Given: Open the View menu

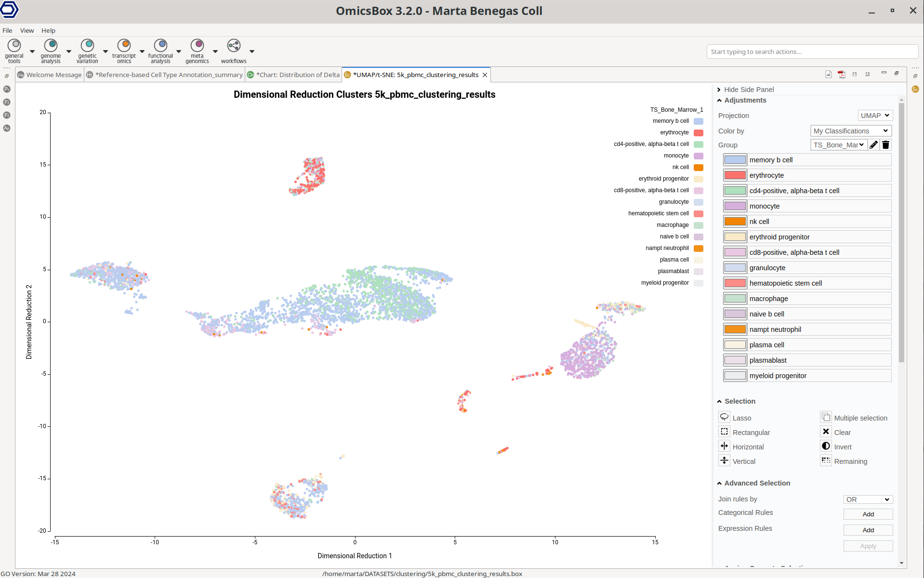Looking at the screenshot, I should click(27, 30).
